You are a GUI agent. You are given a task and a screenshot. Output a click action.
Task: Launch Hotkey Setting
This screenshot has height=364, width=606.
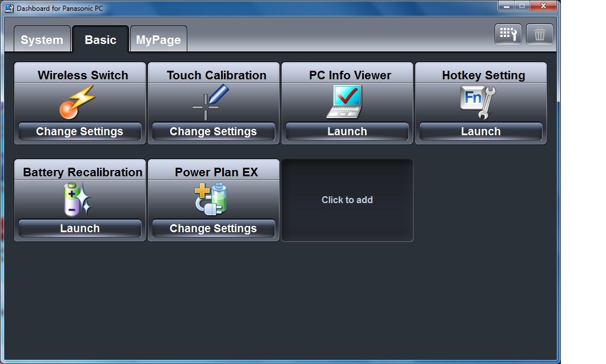coord(481,131)
